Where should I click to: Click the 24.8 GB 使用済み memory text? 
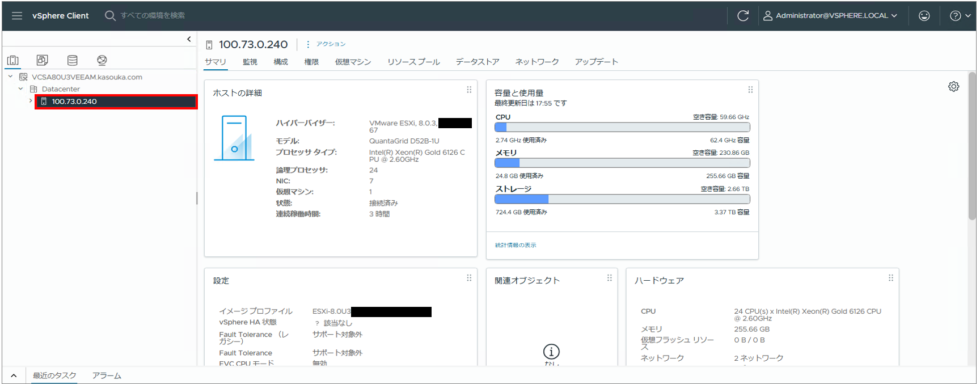click(519, 176)
